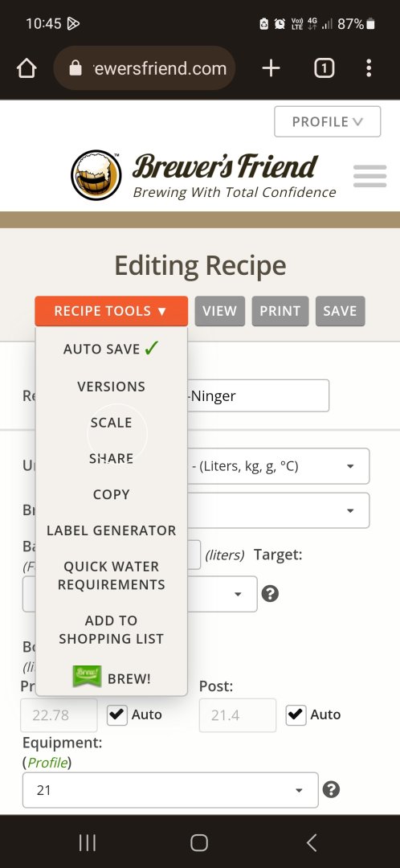The image size is (400, 868).
Task: Collapse the Recipe Tools menu button
Action: pos(111,311)
